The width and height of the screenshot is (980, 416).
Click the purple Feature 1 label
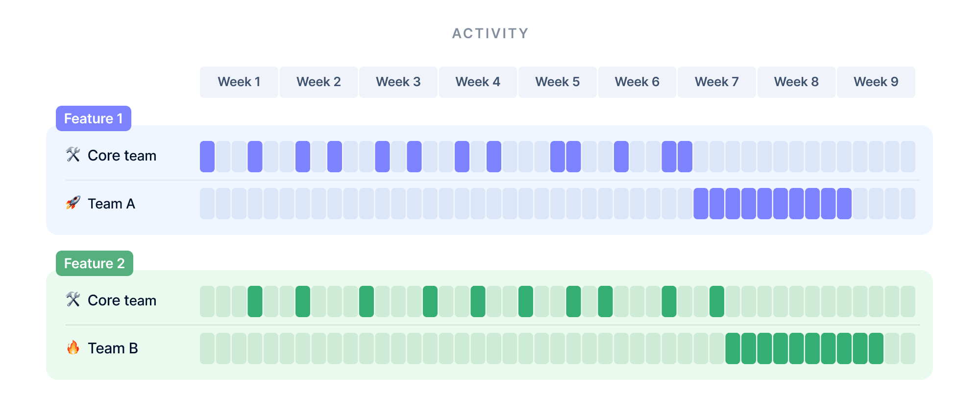[94, 118]
